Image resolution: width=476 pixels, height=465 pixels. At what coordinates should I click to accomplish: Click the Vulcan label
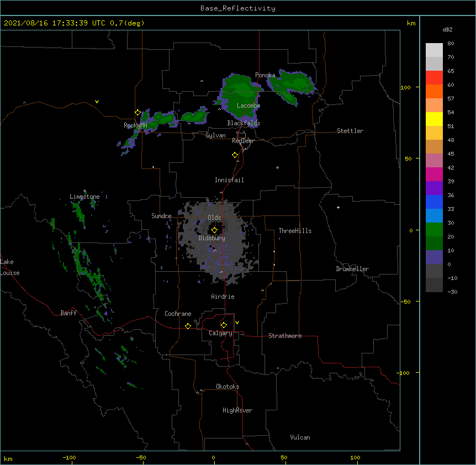(300, 437)
